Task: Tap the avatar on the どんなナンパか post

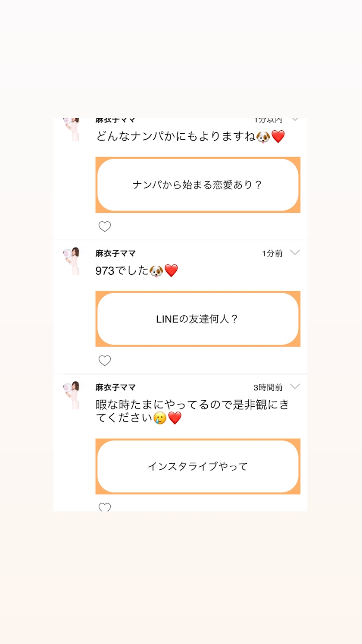Action: point(72,129)
